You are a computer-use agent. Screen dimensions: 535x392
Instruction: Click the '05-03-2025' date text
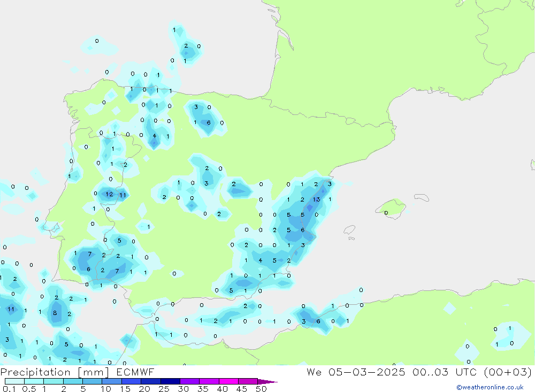pos(367,372)
